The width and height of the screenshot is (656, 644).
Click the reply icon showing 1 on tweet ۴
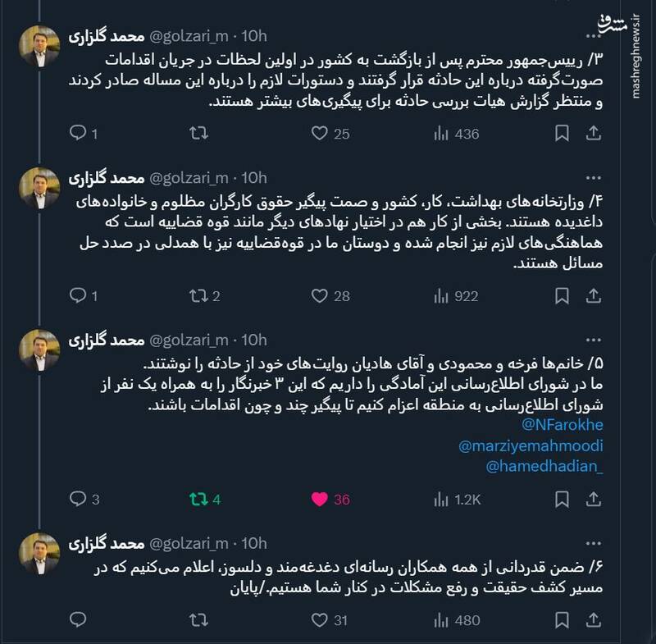pos(78,291)
